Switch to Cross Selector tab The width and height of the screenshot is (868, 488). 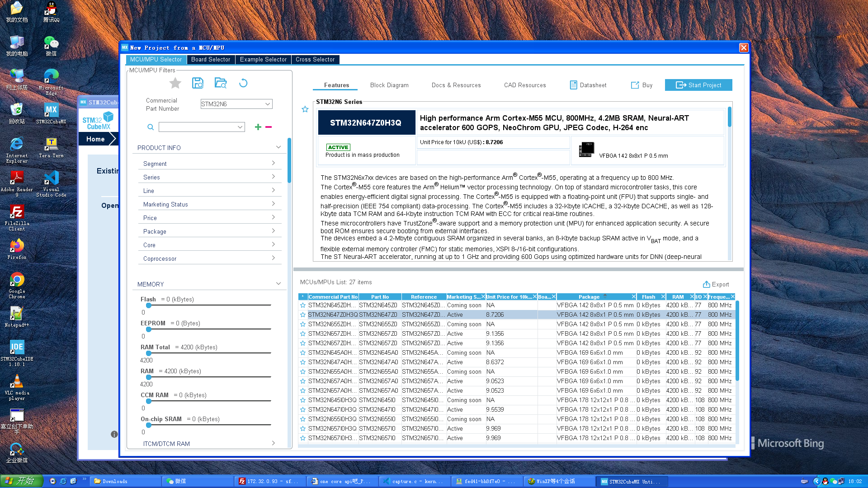tap(315, 60)
